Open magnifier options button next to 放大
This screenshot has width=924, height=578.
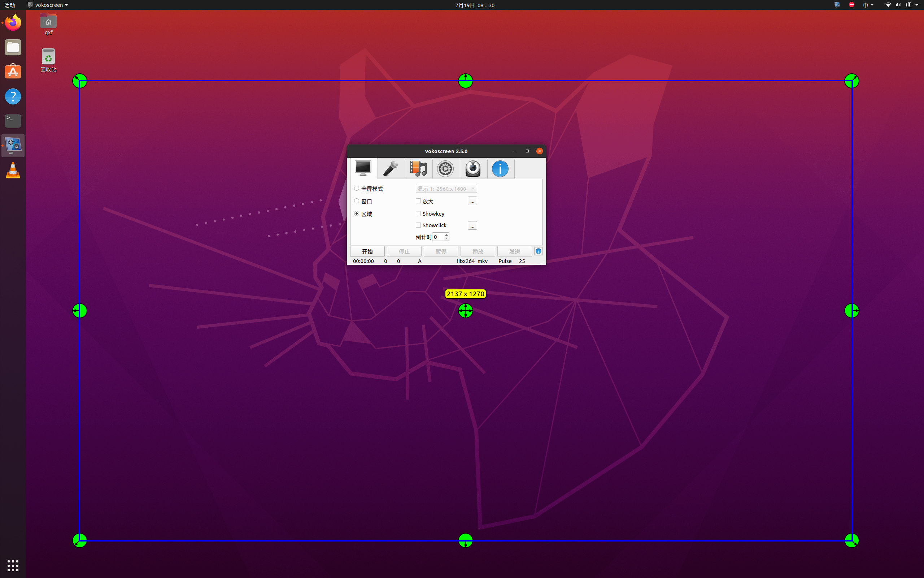472,201
